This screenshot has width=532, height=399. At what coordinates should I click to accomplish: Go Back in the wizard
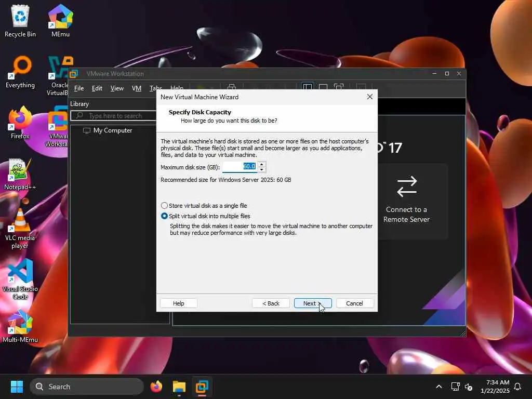271,303
